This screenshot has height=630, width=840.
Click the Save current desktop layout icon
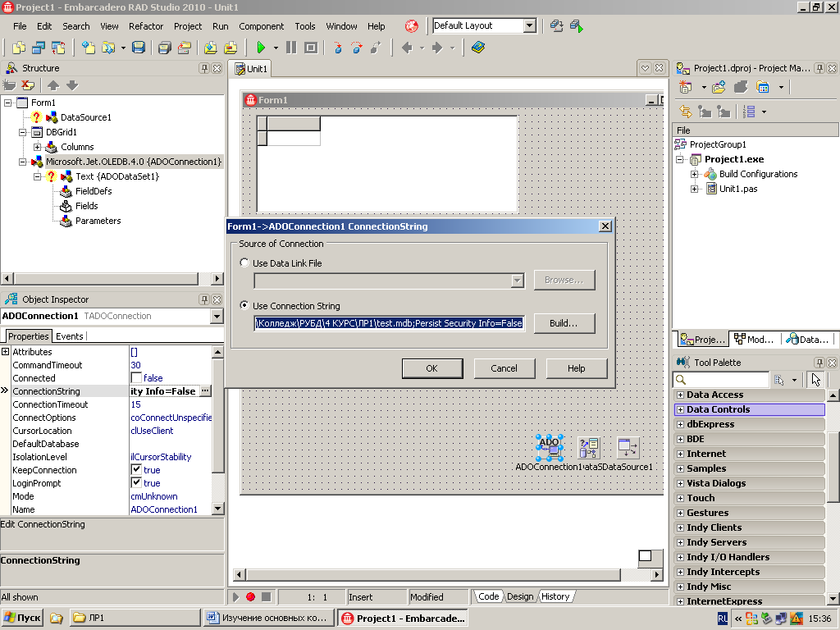pos(557,25)
